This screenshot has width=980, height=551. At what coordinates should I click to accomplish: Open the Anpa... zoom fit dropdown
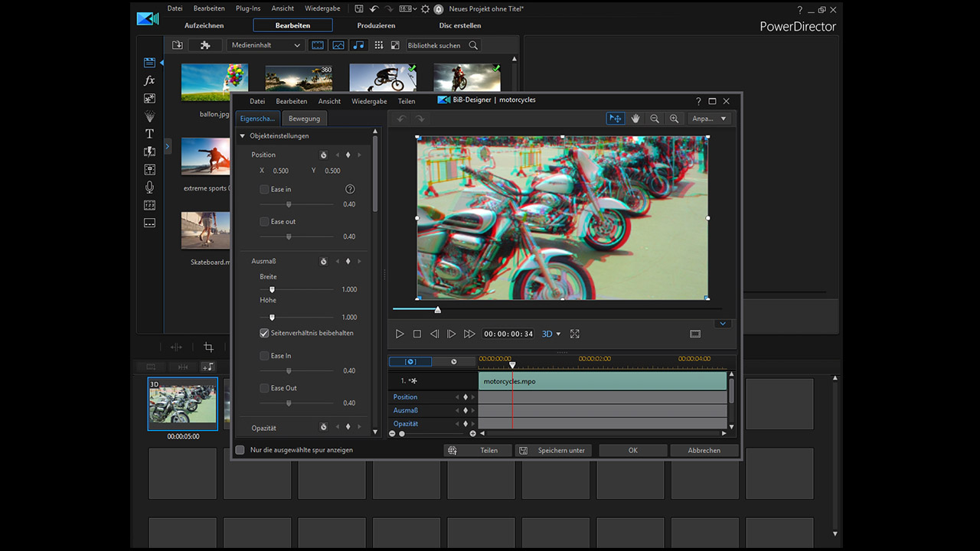710,119
